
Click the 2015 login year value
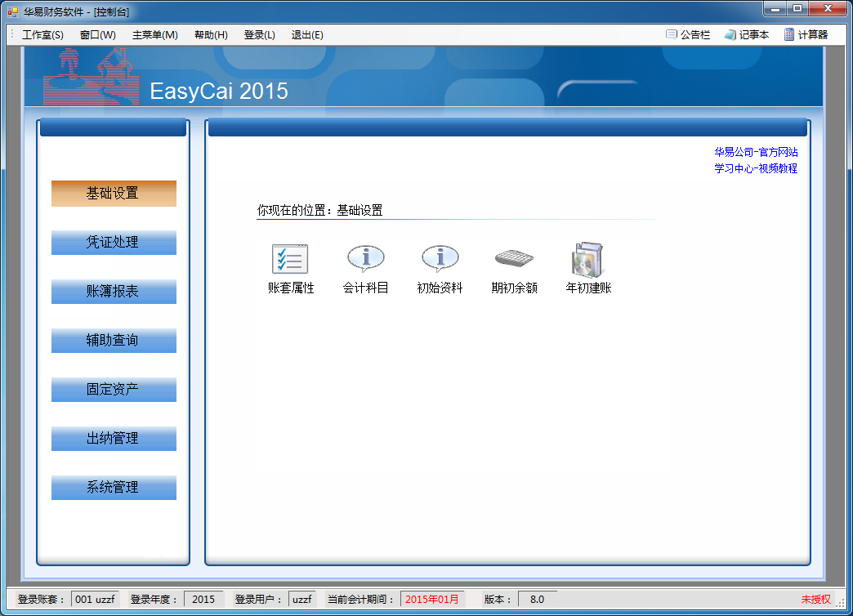point(203,599)
